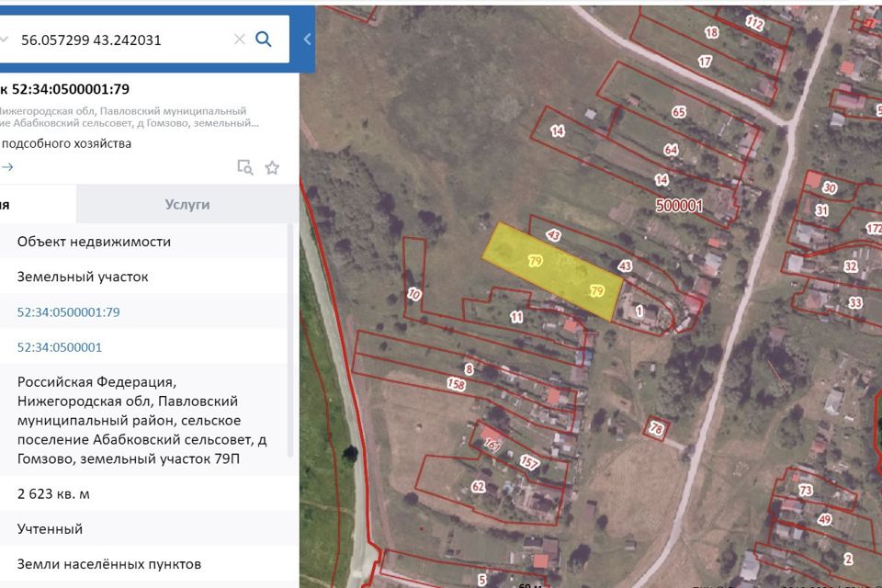Open details arrow under parcel description
This screenshot has height=588, width=882.
6,167
